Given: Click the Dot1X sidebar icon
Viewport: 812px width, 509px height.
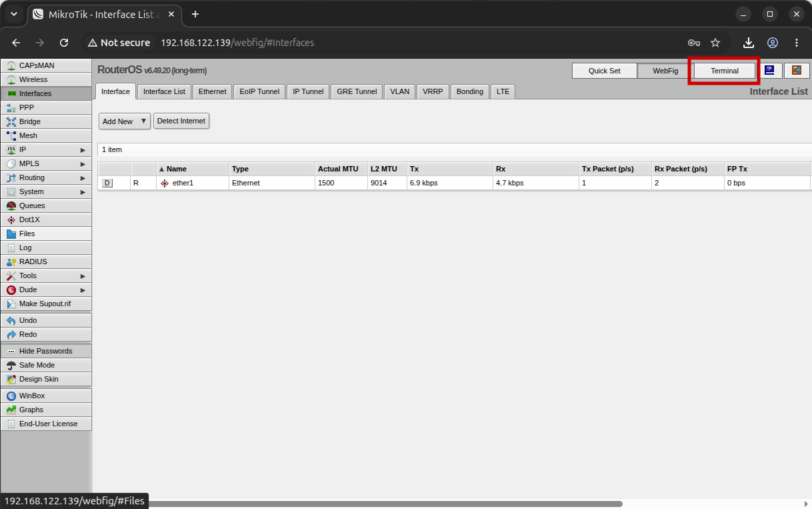Looking at the screenshot, I should coord(11,219).
